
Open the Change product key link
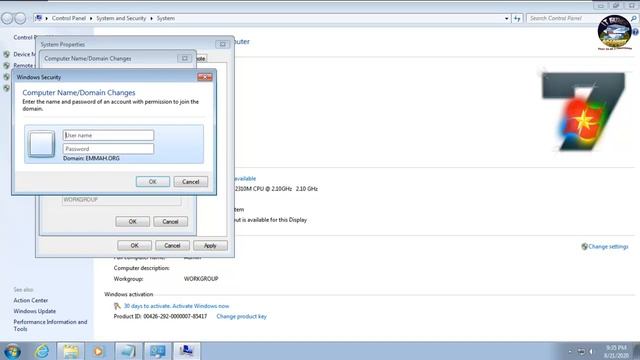click(x=241, y=316)
